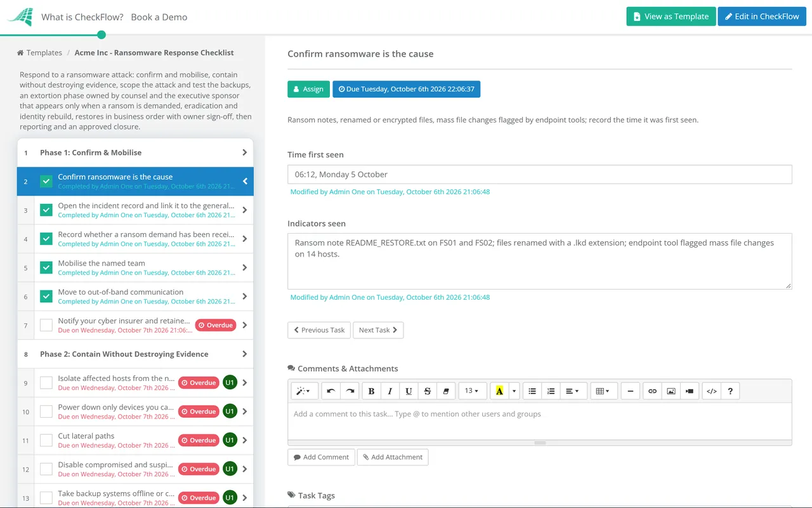Redo the comment edit
The image size is (812, 508).
[350, 391]
